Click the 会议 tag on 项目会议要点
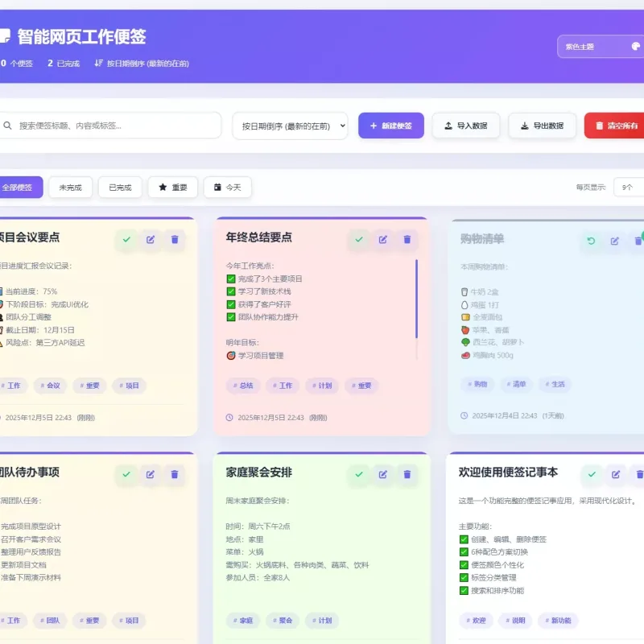Screen dimensions: 644x644 [x=50, y=386]
